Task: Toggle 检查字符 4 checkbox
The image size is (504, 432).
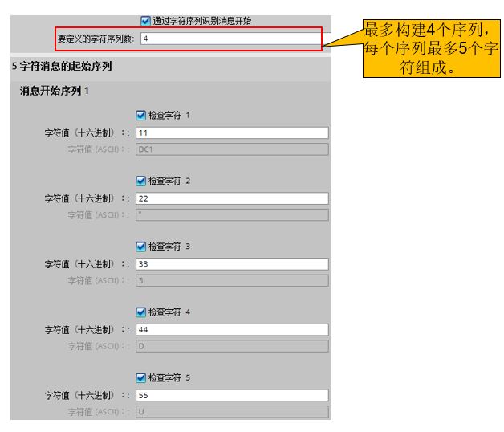Action: pos(141,312)
